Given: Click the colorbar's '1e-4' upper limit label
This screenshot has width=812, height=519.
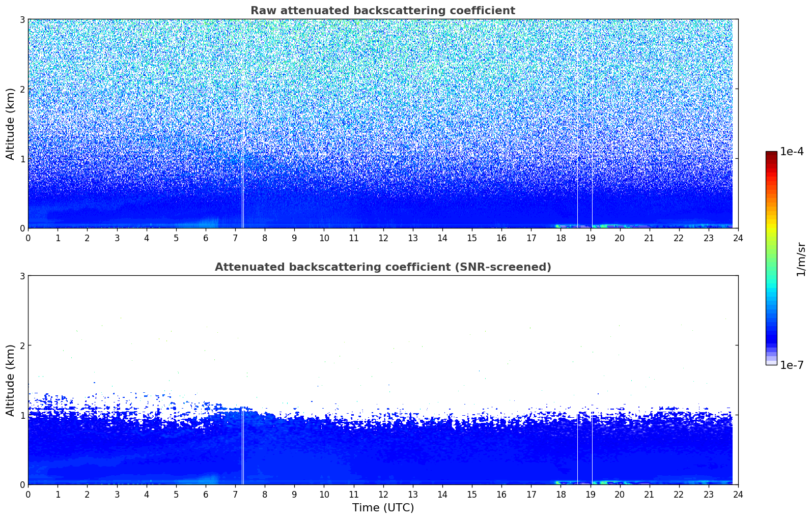Looking at the screenshot, I should [792, 152].
